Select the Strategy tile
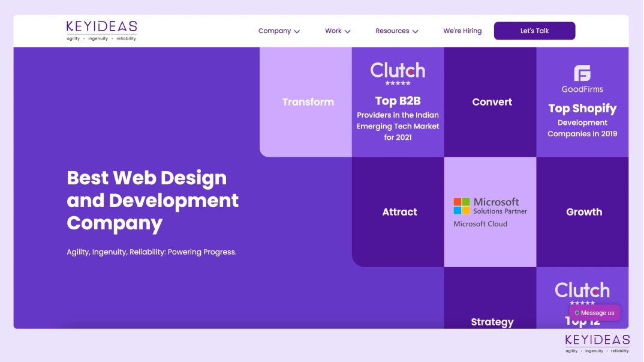Viewport: 644px width, 362px height. coord(490,298)
